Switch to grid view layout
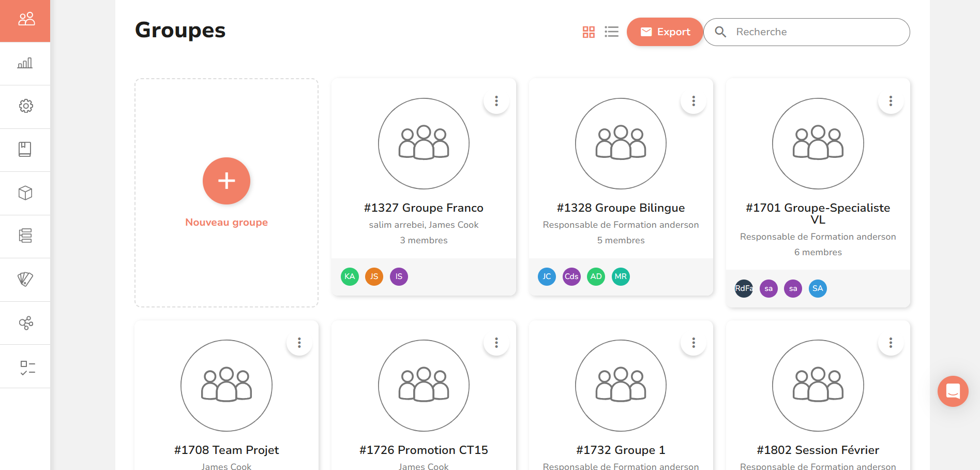 [x=588, y=32]
